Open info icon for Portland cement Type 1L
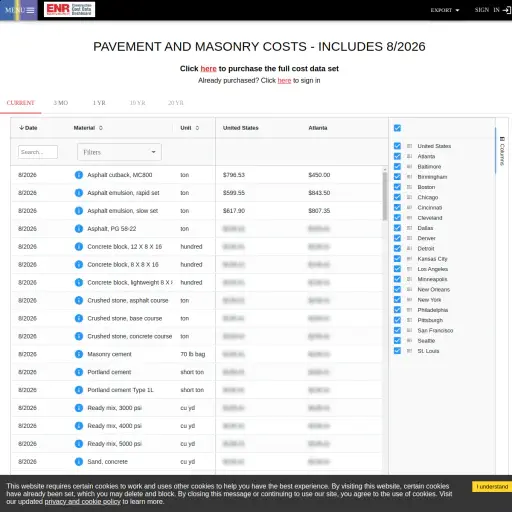Viewport: 512px width, 512px height. pyautogui.click(x=79, y=390)
